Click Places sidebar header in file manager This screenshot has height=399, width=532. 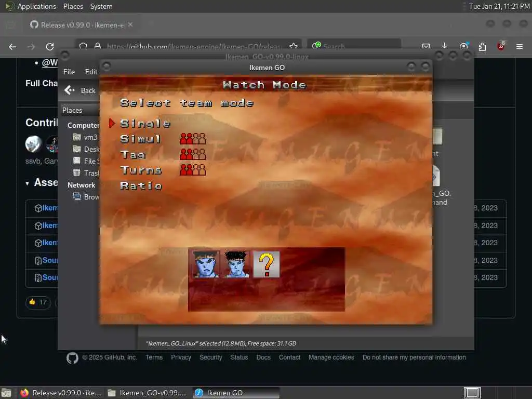[x=72, y=110]
